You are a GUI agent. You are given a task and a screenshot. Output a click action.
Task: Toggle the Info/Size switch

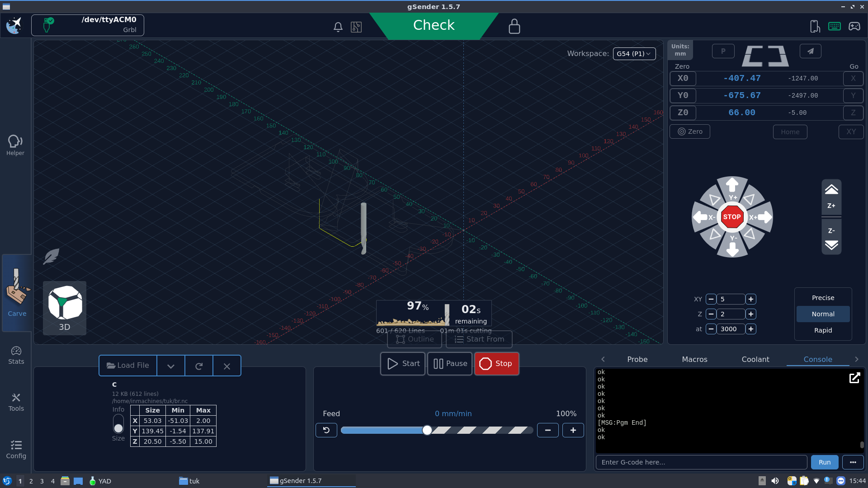coord(118,423)
